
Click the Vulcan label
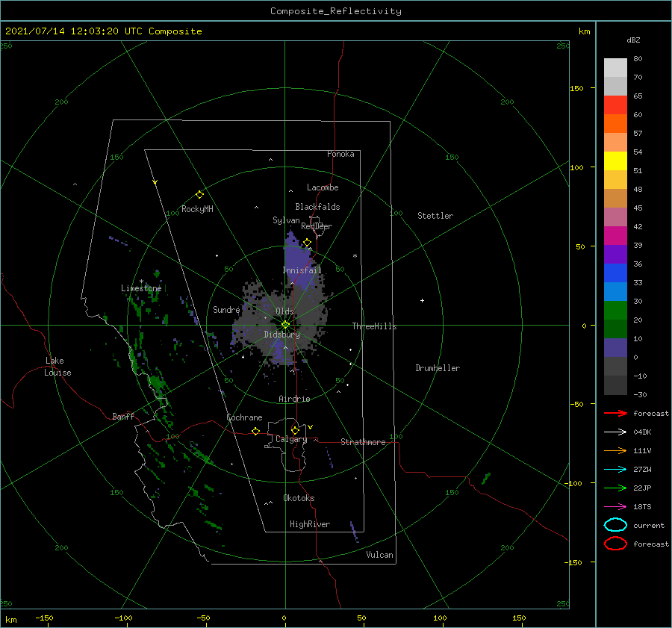tap(380, 555)
